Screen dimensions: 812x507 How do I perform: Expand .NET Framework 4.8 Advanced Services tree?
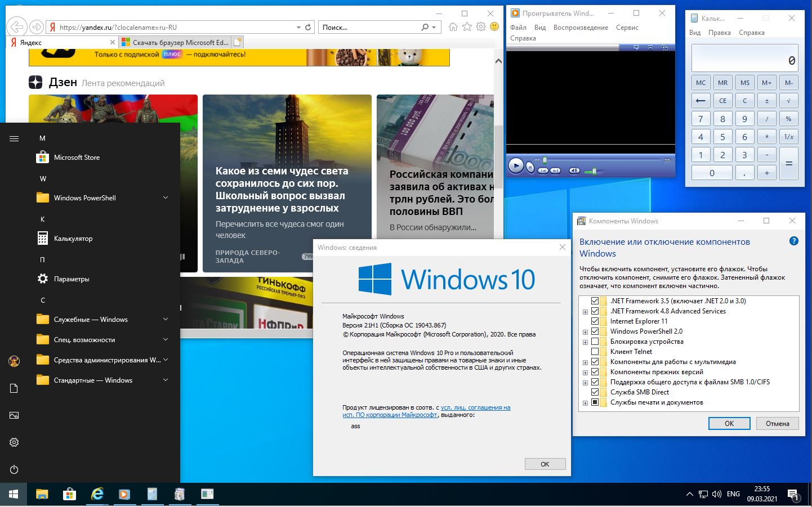point(585,312)
